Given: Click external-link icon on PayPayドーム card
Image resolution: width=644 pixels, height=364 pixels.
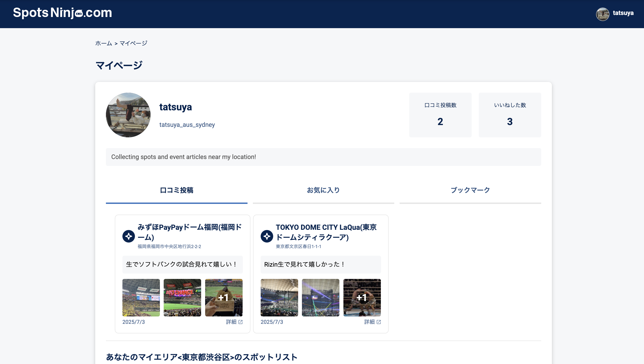Looking at the screenshot, I should tap(241, 322).
